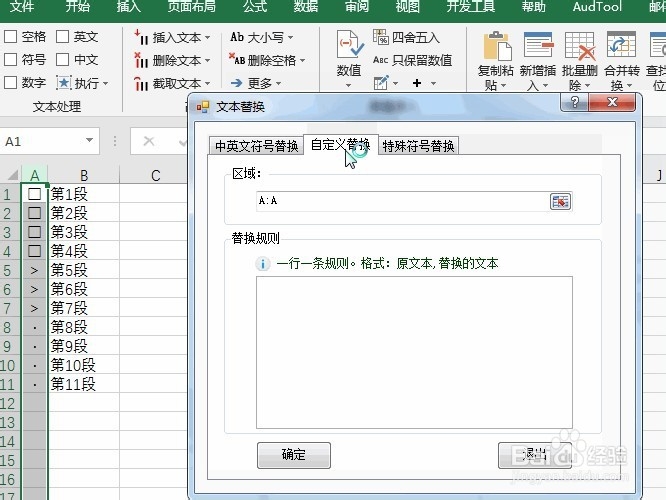Expand the 更多 dropdown arrow
666x500 pixels.
(x=279, y=83)
